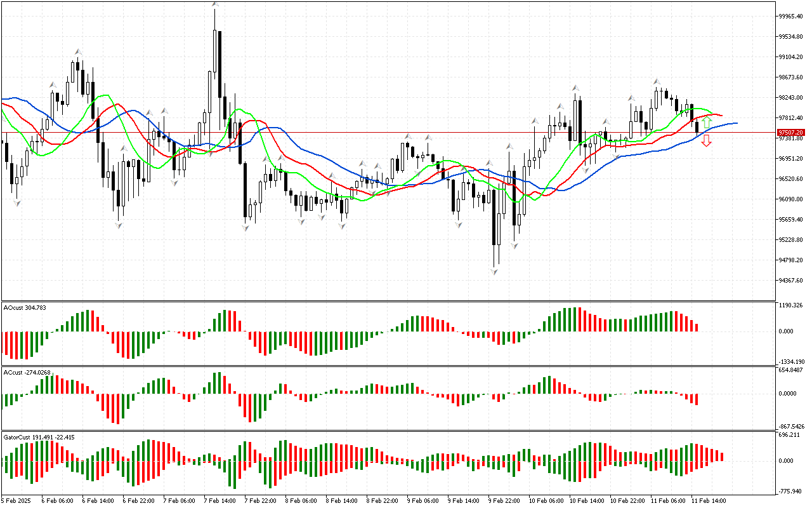Screen dimensions: 812x508
Task: Click the 6 Feb 14:00 time label
Action: (x=98, y=501)
